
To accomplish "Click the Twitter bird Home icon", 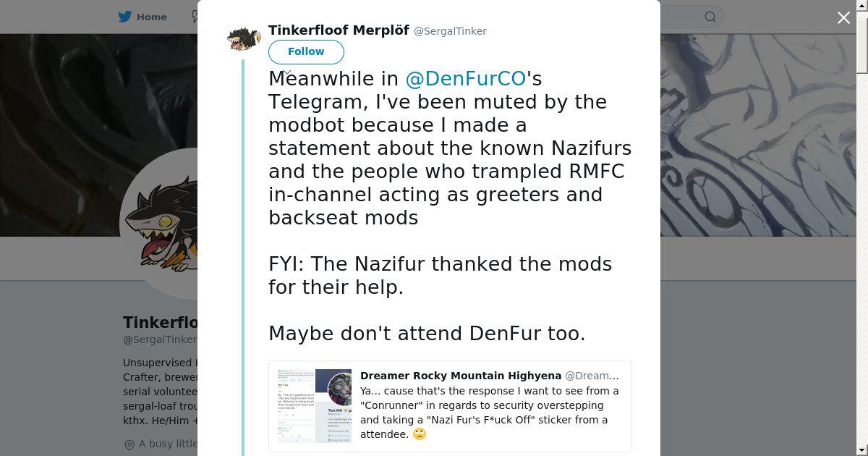I will click(x=125, y=17).
